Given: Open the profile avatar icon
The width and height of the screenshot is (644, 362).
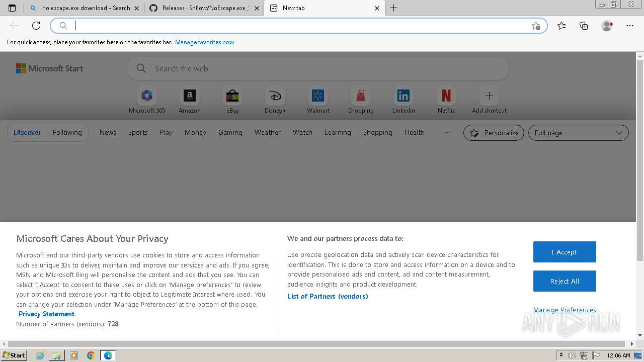Looking at the screenshot, I should (607, 26).
